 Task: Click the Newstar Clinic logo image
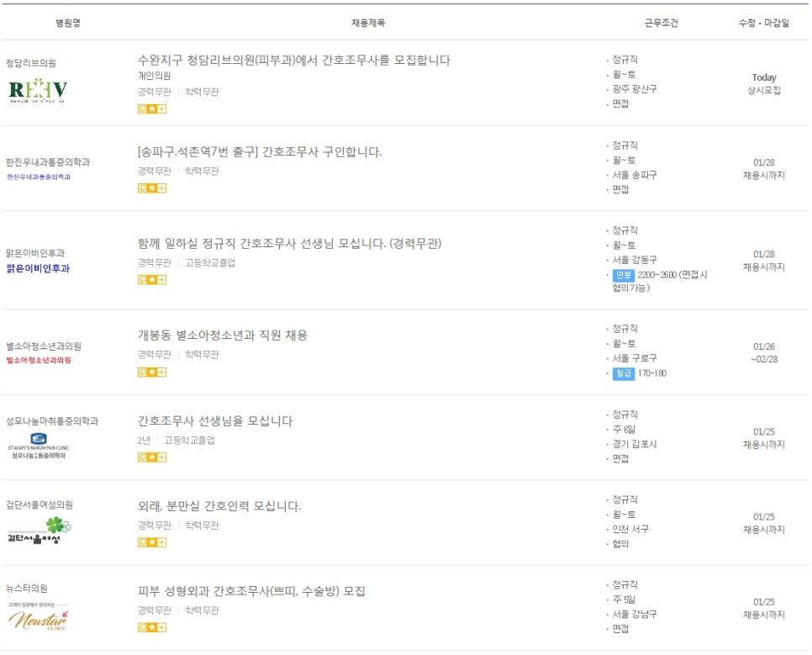tap(38, 619)
